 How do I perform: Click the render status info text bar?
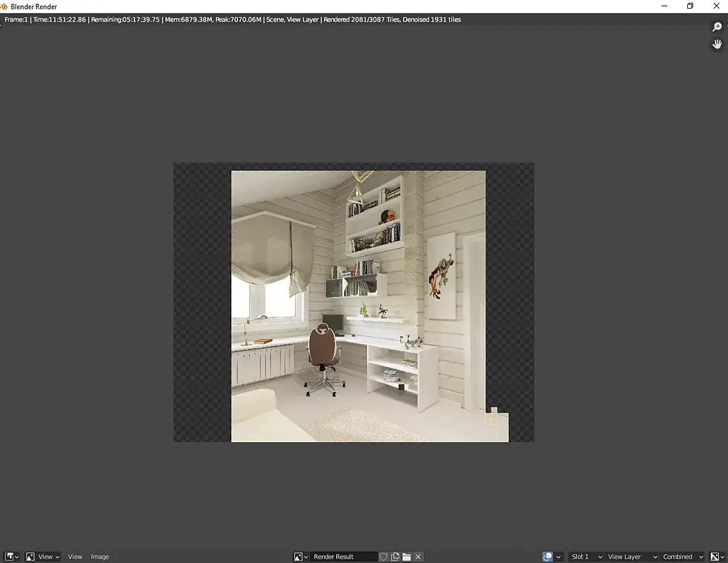tap(233, 20)
